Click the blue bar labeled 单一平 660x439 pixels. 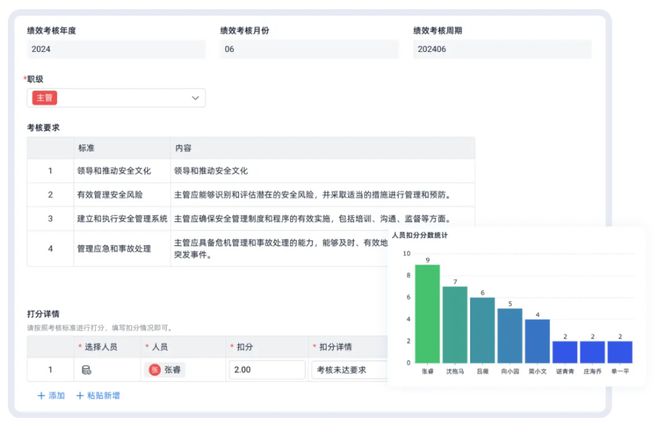pyautogui.click(x=620, y=352)
